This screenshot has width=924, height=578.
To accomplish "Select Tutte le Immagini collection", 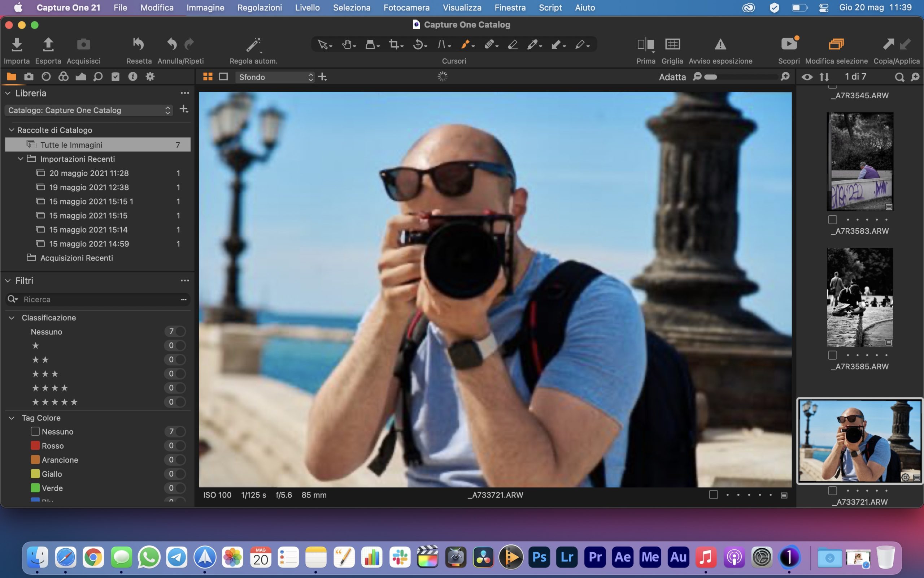I will coord(98,145).
